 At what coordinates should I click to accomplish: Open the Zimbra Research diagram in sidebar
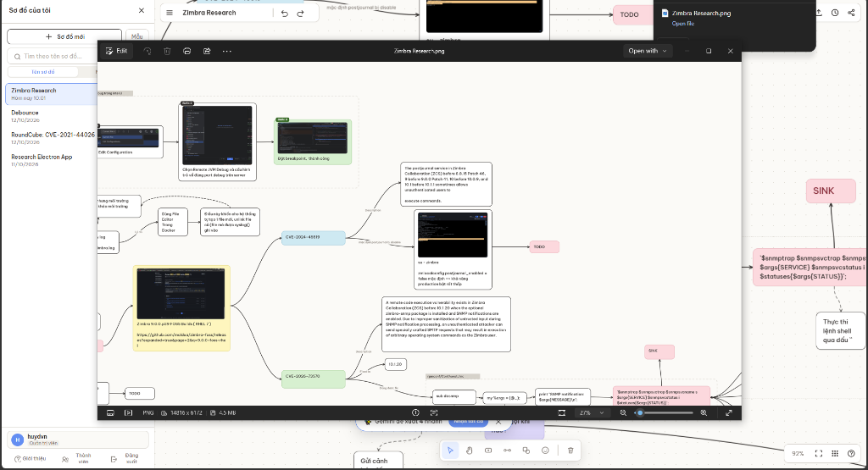click(52, 94)
